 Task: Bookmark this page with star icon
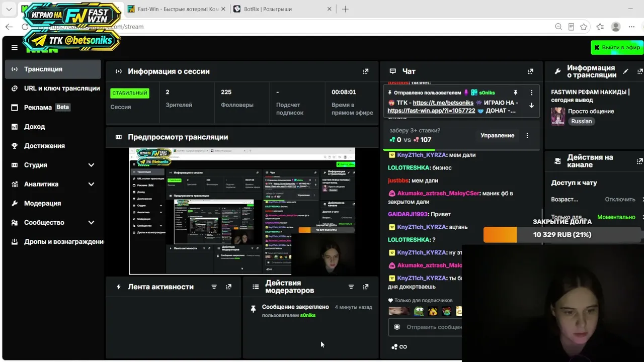[584, 27]
